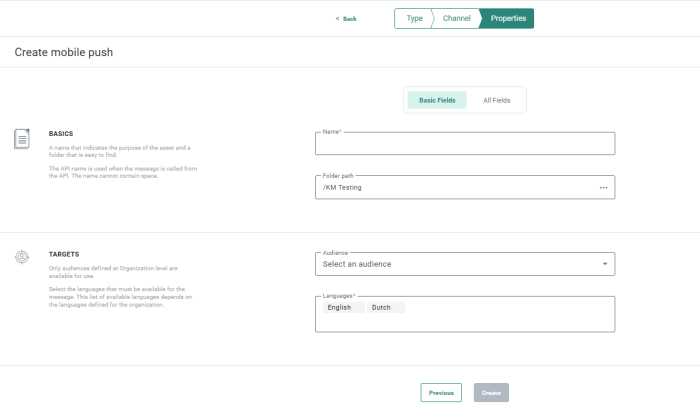This screenshot has height=420, width=700.
Task: Go back using the Back link
Action: pos(345,18)
